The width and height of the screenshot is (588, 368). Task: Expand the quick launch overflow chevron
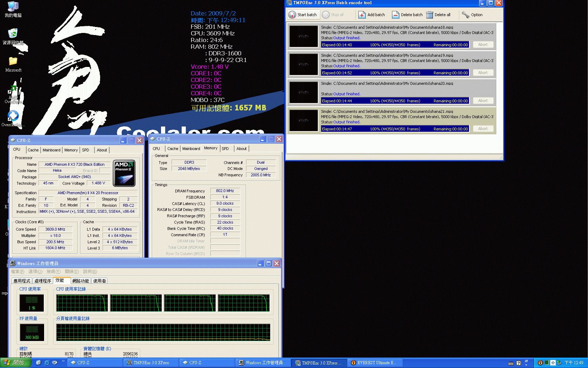click(x=63, y=361)
